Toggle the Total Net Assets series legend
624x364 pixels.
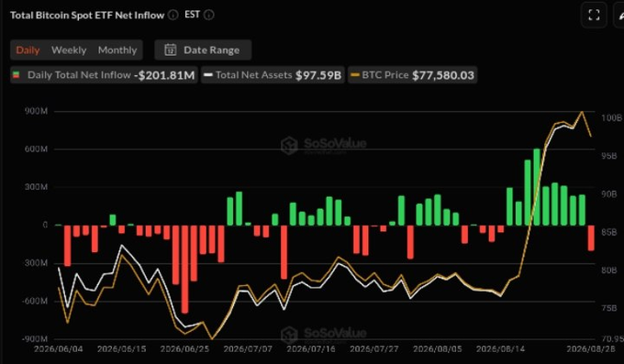tap(273, 75)
